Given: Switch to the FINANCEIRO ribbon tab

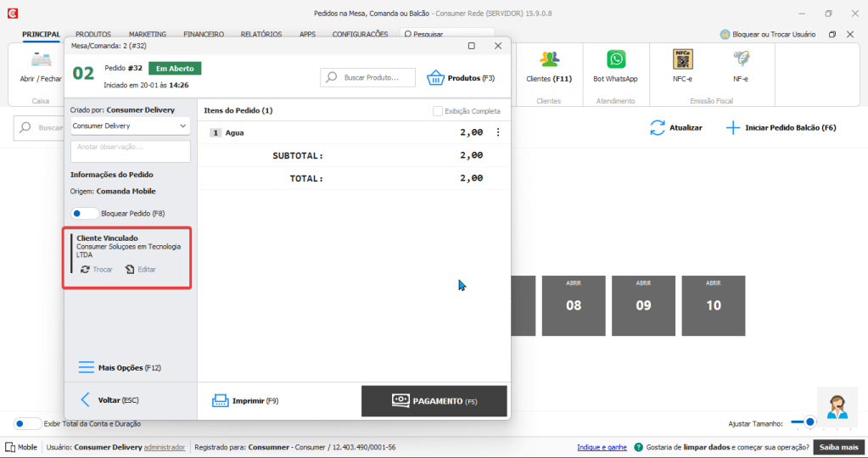Looking at the screenshot, I should click(x=203, y=35).
